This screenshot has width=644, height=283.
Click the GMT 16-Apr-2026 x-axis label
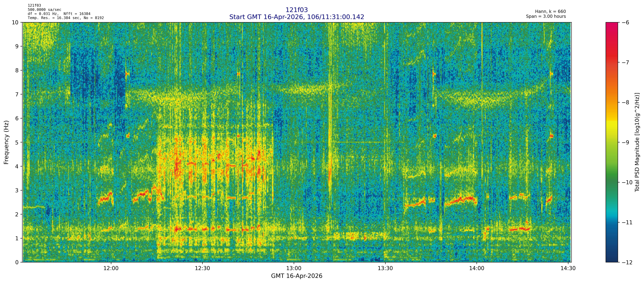[x=297, y=276]
